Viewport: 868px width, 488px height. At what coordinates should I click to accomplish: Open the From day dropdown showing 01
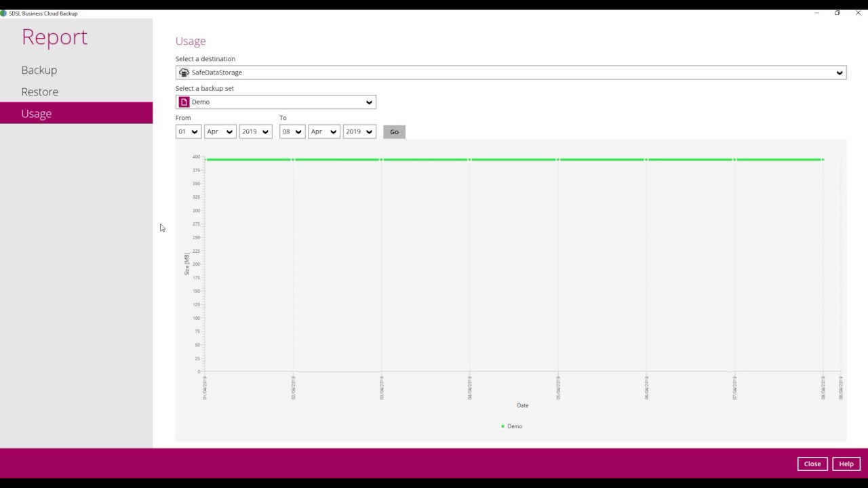click(188, 131)
